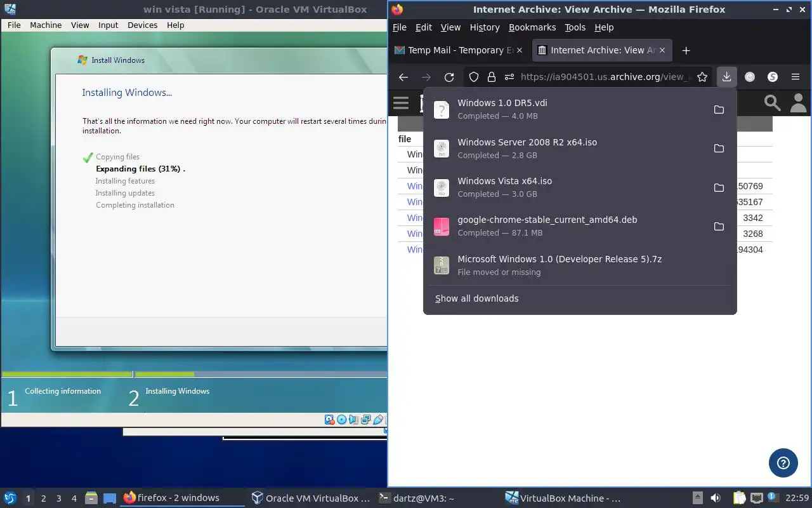
Task: Click the padlock site security icon
Action: coord(491,77)
